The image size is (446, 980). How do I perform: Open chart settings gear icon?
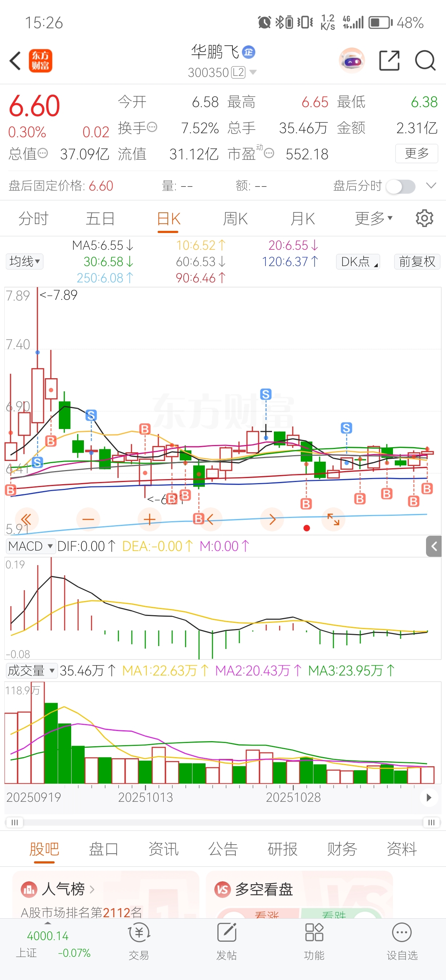click(x=424, y=219)
